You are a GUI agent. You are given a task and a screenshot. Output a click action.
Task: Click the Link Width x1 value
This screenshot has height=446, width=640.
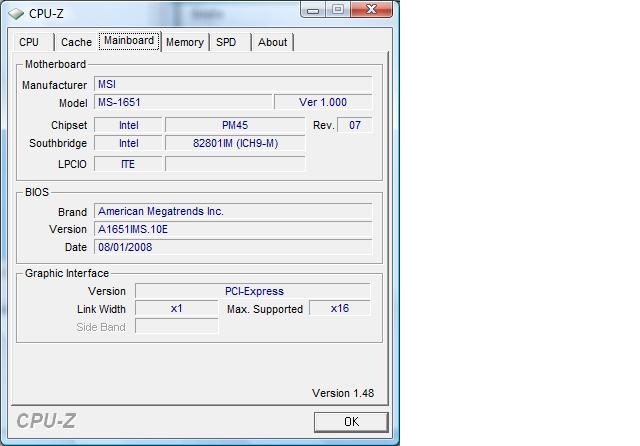click(x=176, y=308)
